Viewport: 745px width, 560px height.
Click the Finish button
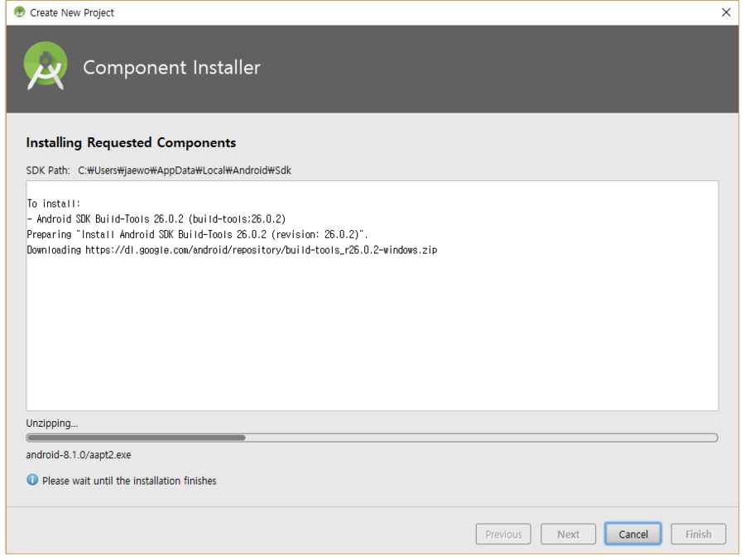point(698,534)
